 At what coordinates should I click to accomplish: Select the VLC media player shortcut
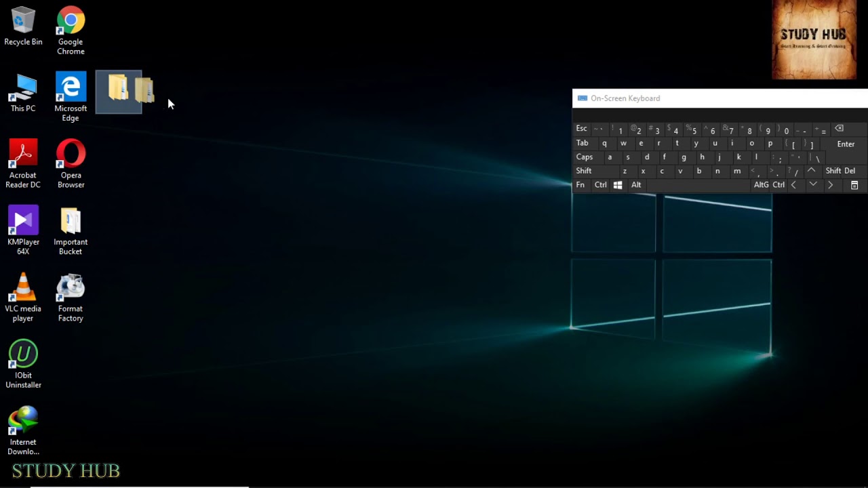tap(23, 298)
